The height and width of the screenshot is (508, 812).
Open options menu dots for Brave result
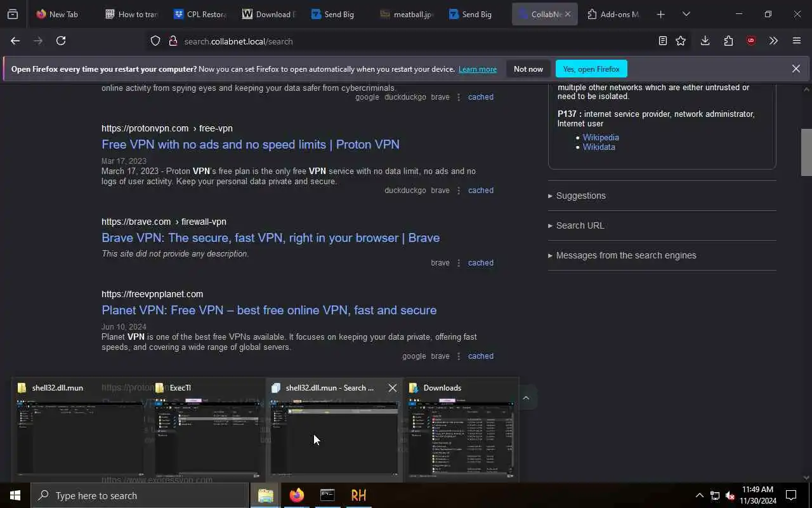[459, 263]
